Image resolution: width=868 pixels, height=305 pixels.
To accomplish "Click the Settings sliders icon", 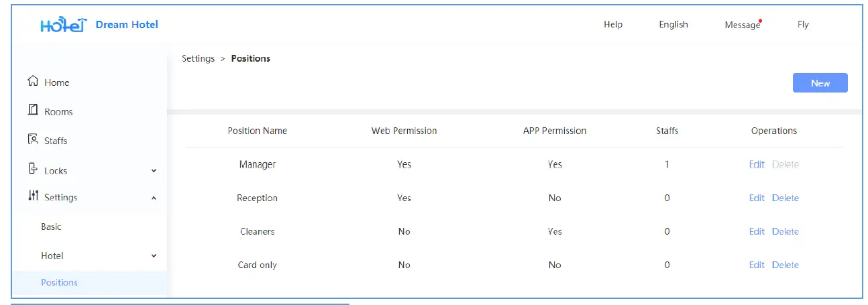I will pos(33,196).
